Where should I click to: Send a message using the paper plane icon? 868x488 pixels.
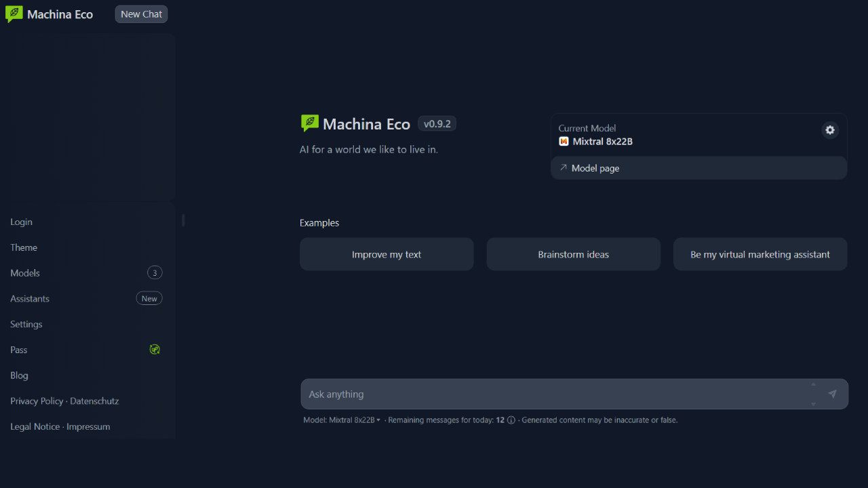click(x=833, y=393)
